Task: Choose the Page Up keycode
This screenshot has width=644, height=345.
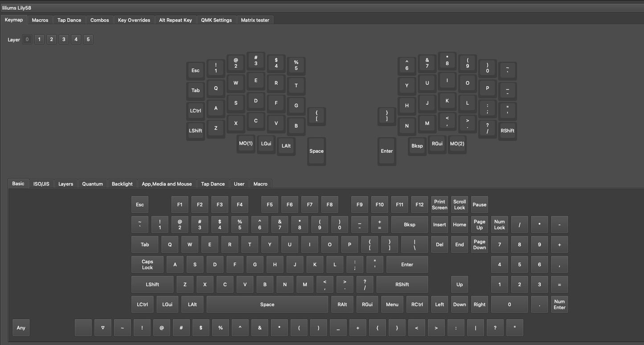Action: (x=480, y=225)
